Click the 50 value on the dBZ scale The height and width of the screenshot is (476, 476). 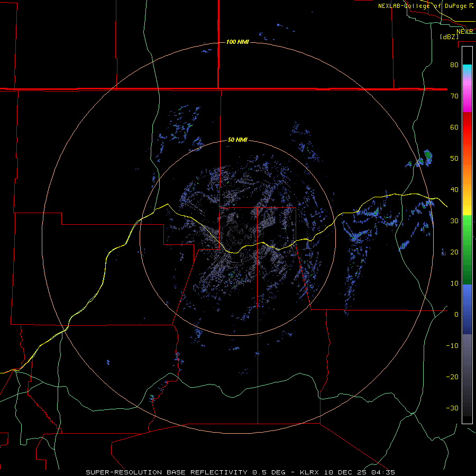click(454, 159)
